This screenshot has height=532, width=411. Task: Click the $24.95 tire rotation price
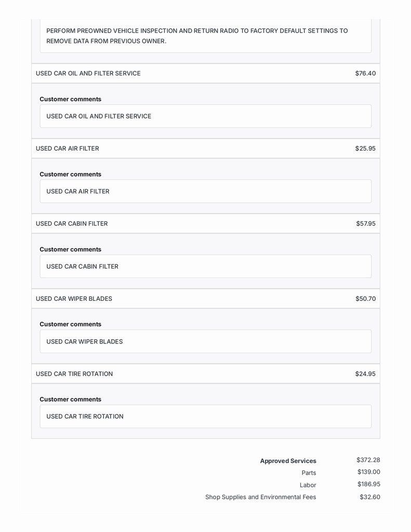pos(365,374)
